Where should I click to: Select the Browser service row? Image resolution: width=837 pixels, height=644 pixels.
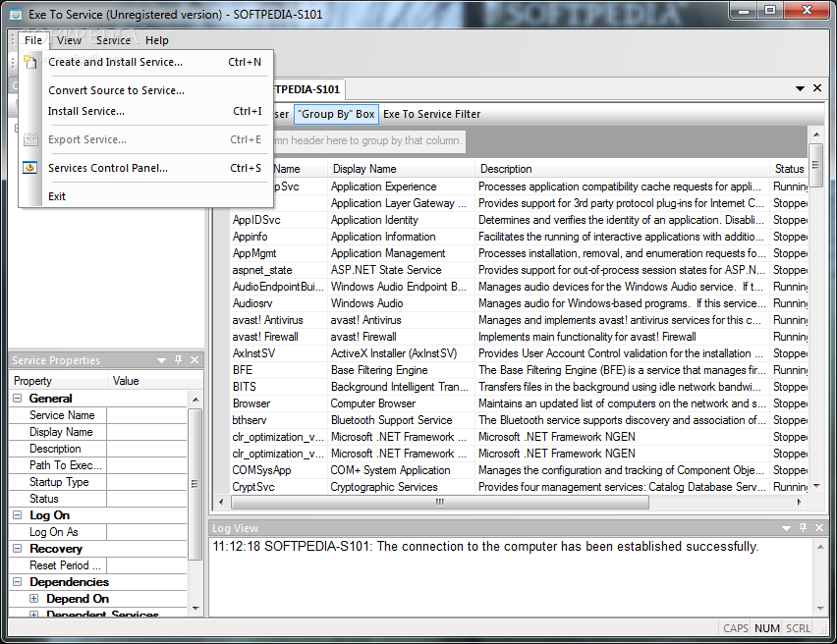(x=519, y=403)
